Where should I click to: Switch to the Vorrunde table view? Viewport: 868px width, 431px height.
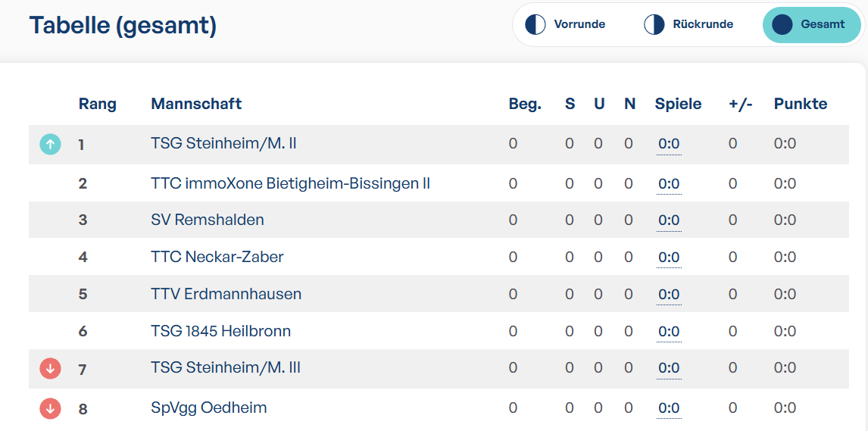tap(566, 24)
